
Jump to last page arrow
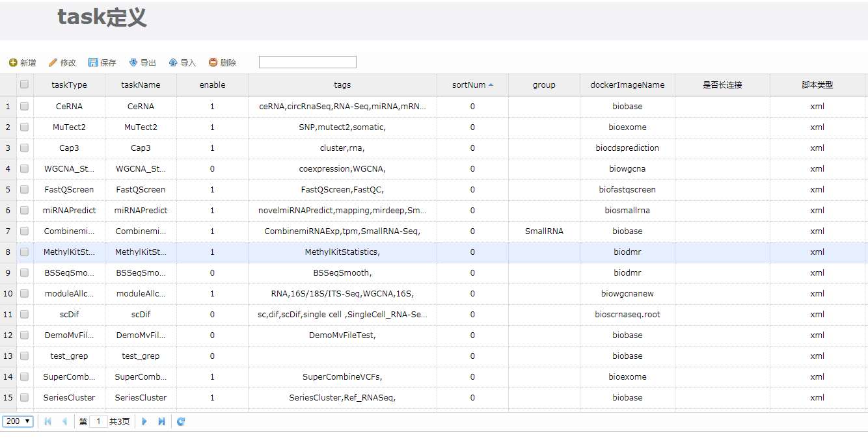click(x=161, y=421)
